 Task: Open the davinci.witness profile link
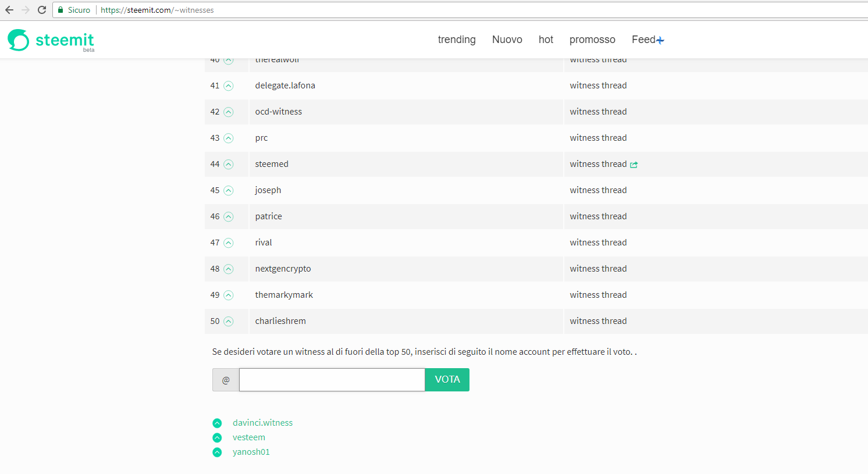coord(262,423)
